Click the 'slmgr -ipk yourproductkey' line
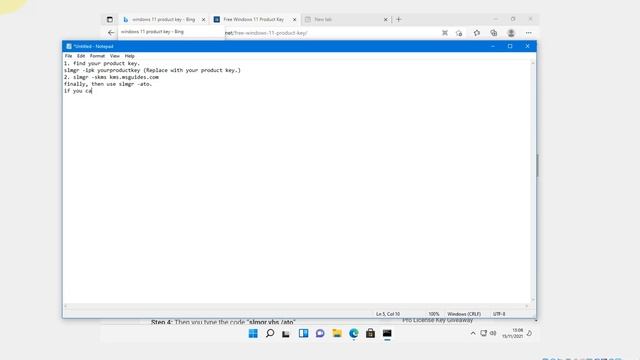Image resolution: width=640 pixels, height=360 pixels. [x=152, y=70]
